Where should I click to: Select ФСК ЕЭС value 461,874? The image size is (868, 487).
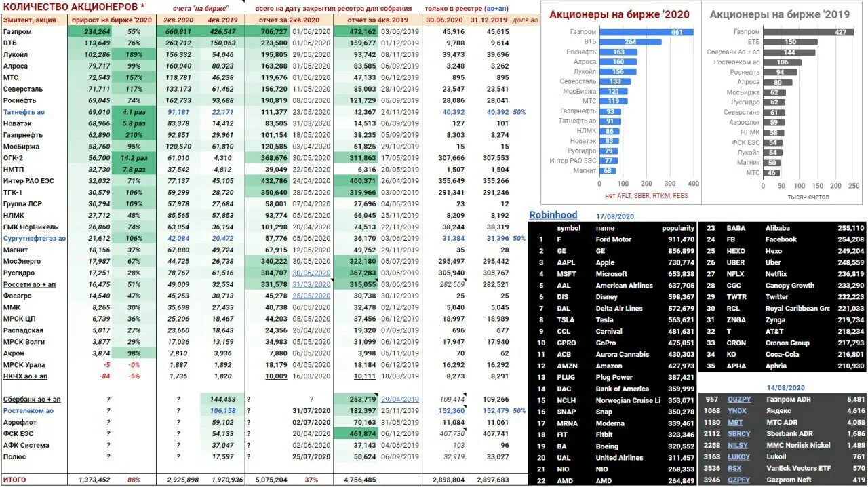363,434
